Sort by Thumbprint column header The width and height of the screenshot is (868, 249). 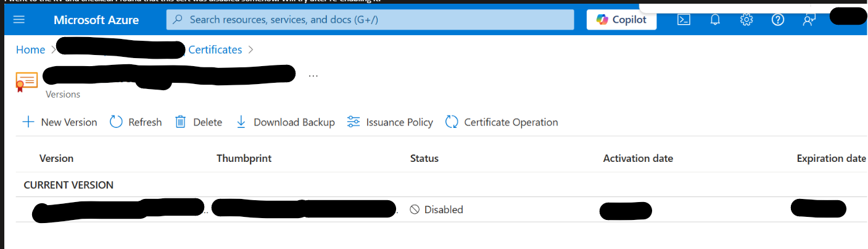point(244,159)
